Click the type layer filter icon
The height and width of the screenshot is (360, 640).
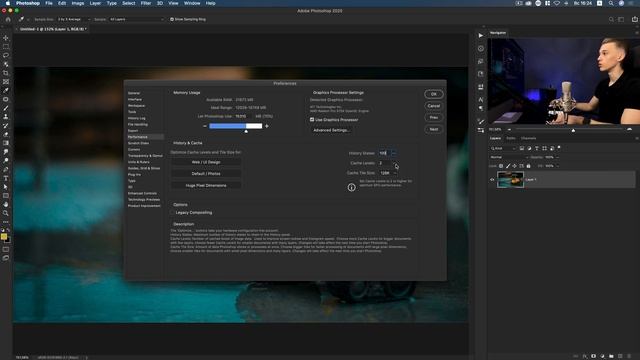click(537, 148)
